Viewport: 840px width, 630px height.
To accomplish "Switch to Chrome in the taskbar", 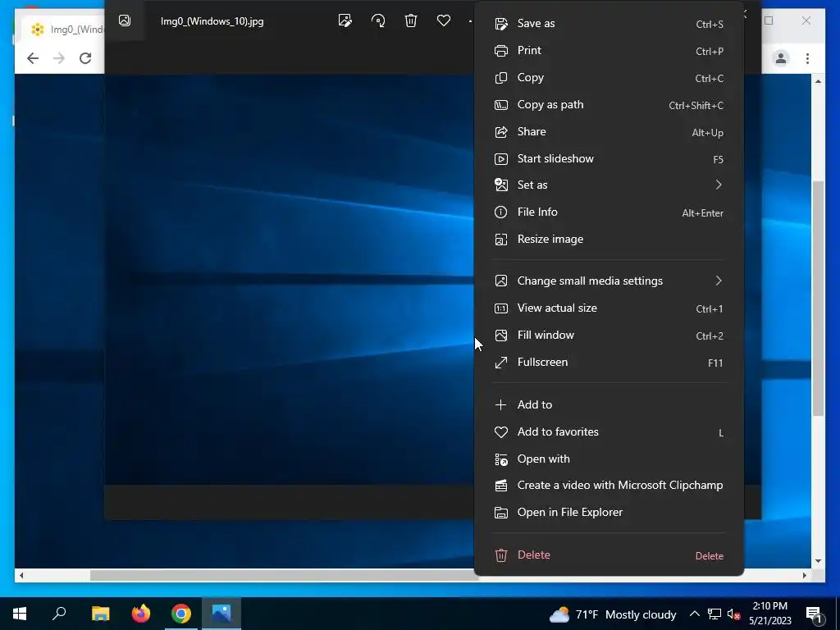I will point(181,614).
